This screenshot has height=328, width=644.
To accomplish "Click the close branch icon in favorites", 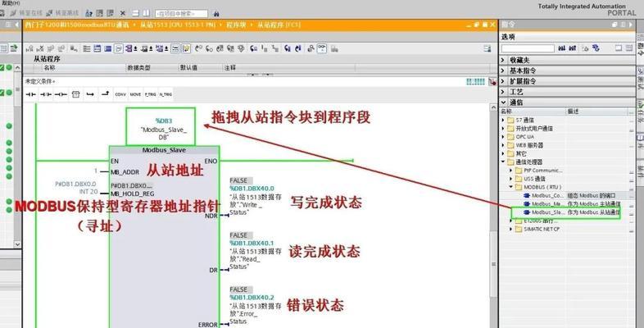I will pyautogui.click(x=105, y=94).
